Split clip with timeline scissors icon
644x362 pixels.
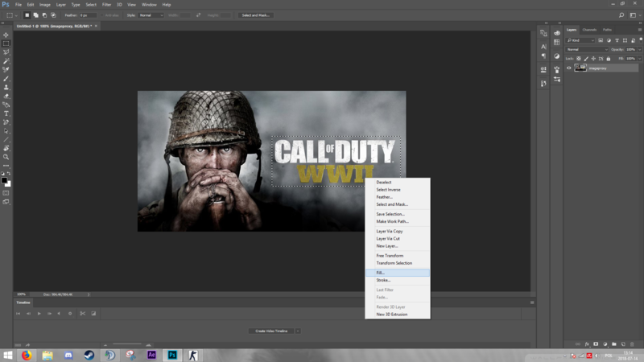click(83, 313)
